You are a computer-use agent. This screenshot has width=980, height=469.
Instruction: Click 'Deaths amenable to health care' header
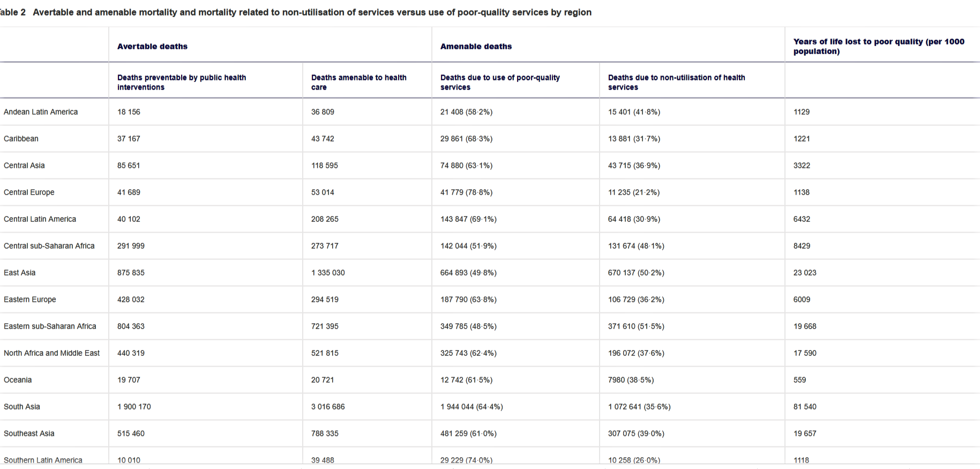tap(358, 83)
